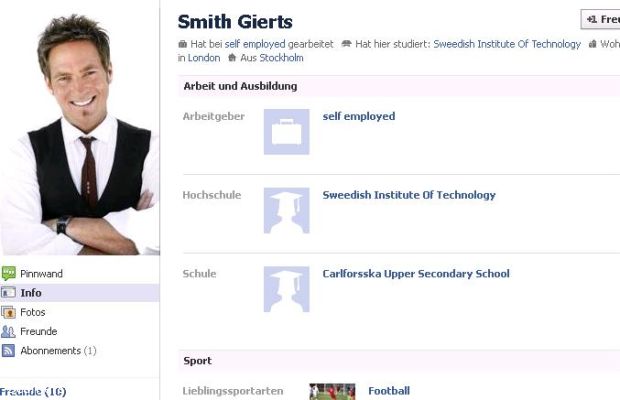Click the Football thumbnail image
The image size is (620, 400).
click(332, 392)
